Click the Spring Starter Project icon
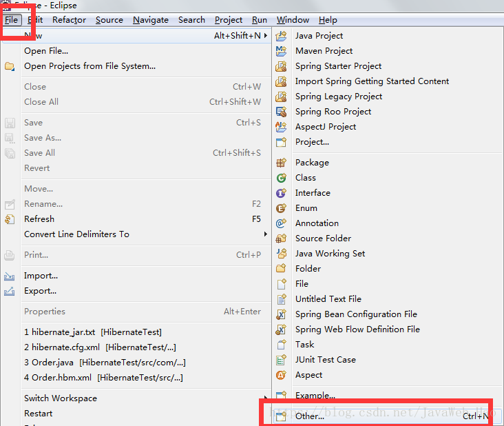 click(281, 66)
